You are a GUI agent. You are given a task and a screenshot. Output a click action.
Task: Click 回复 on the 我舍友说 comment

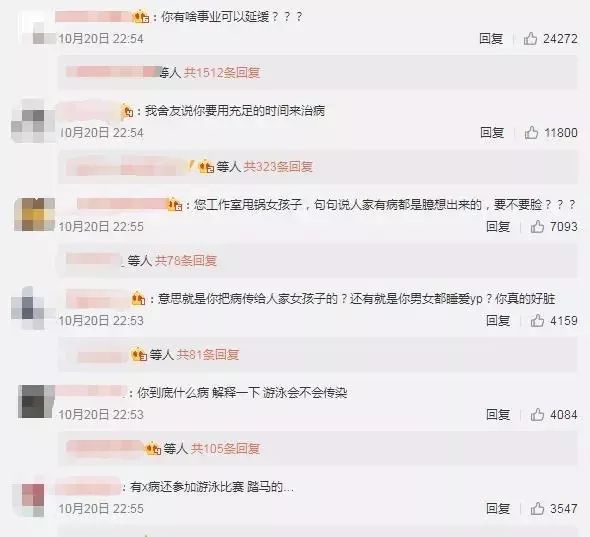click(492, 132)
